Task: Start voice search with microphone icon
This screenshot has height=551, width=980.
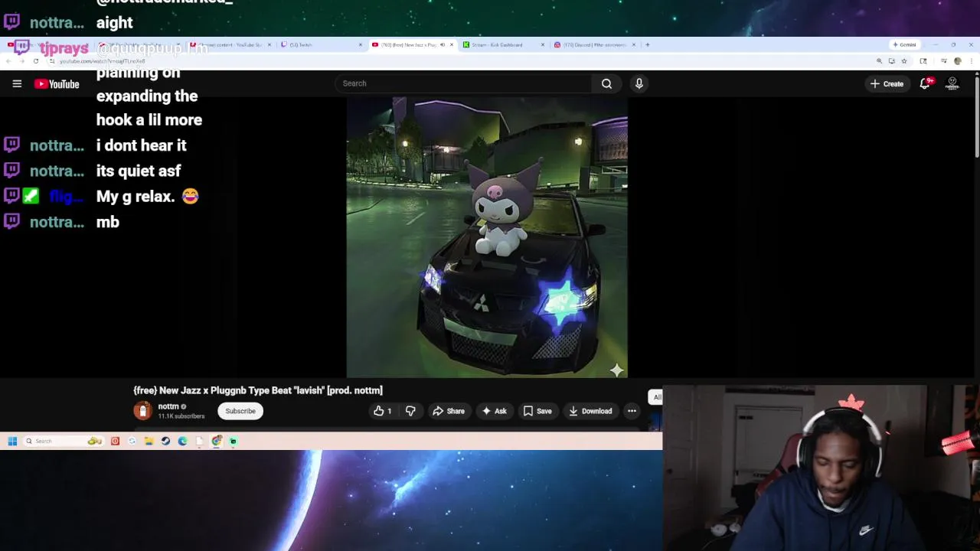Action: (639, 83)
